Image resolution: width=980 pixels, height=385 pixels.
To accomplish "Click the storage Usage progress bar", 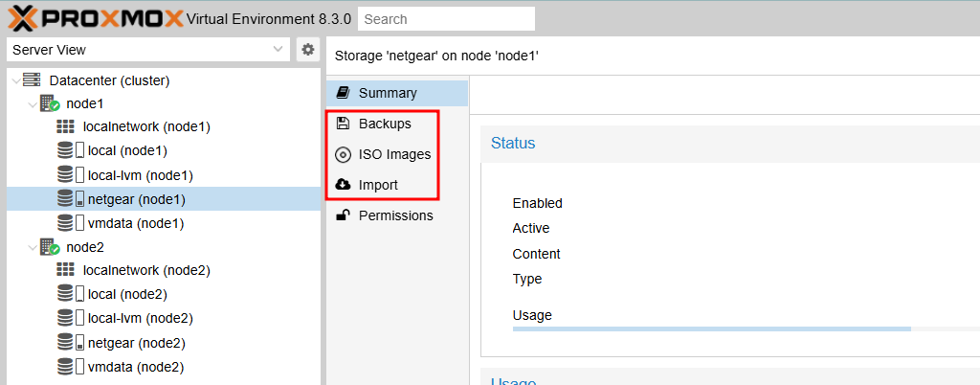I will [x=746, y=328].
